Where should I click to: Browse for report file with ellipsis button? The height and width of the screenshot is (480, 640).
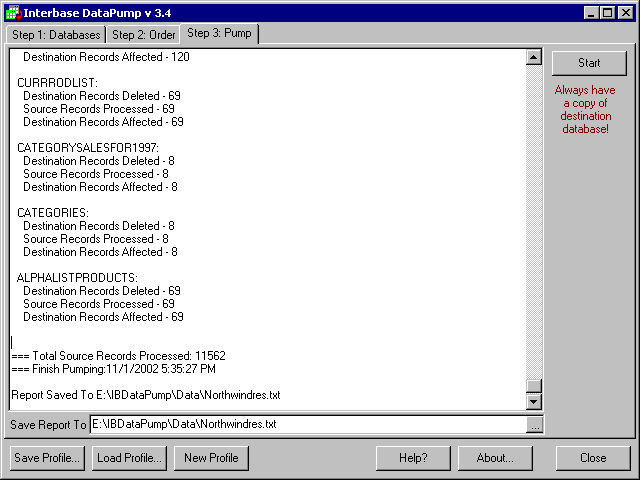(x=534, y=424)
